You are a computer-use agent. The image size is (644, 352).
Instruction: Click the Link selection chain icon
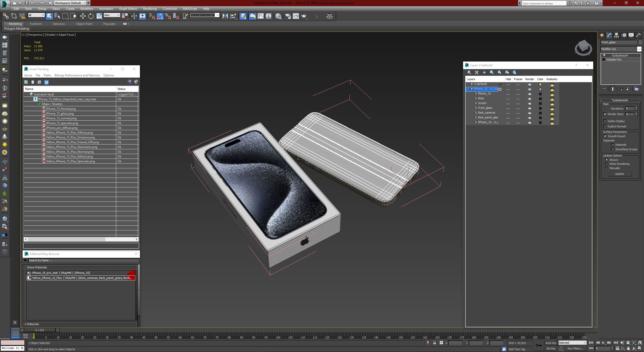6,16
